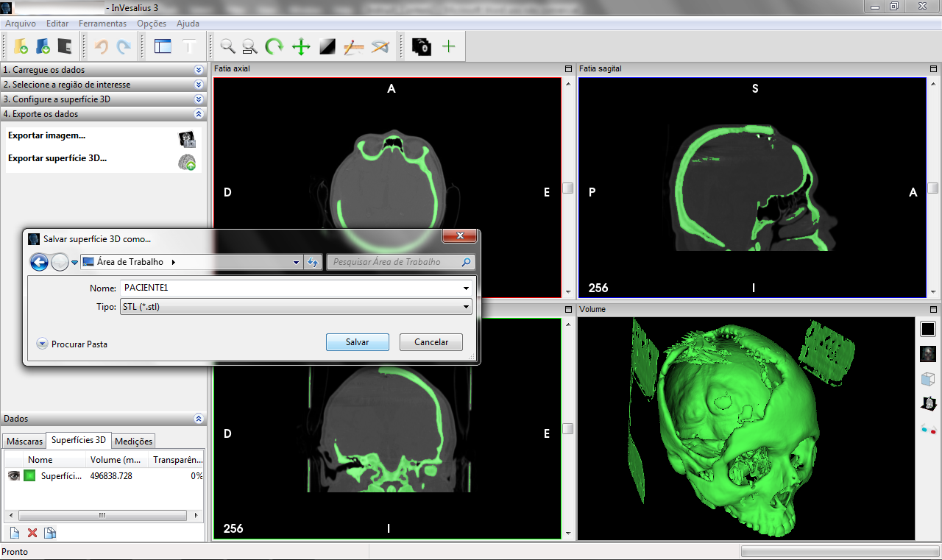942x560 pixels.
Task: Open the Ajuda menu
Action: pos(188,24)
